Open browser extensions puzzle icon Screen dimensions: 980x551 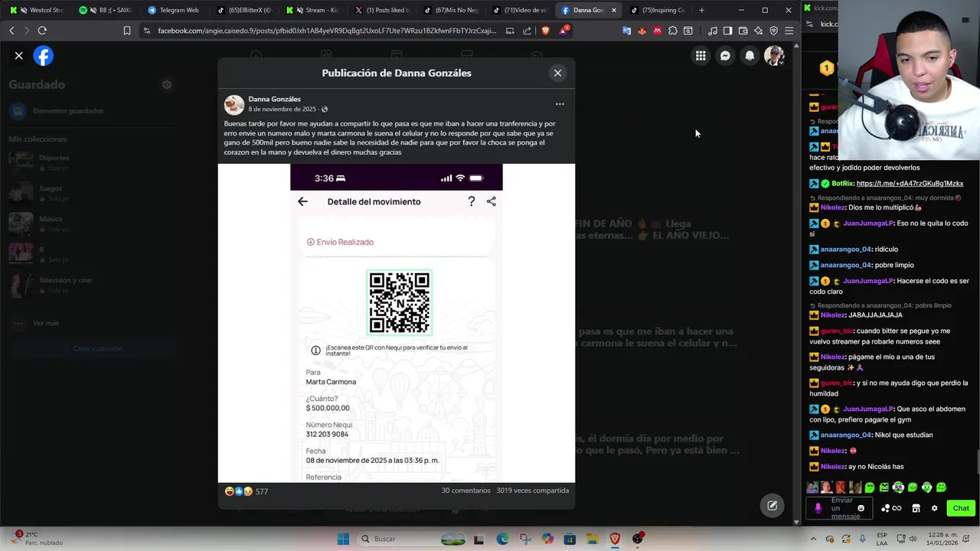click(x=672, y=31)
